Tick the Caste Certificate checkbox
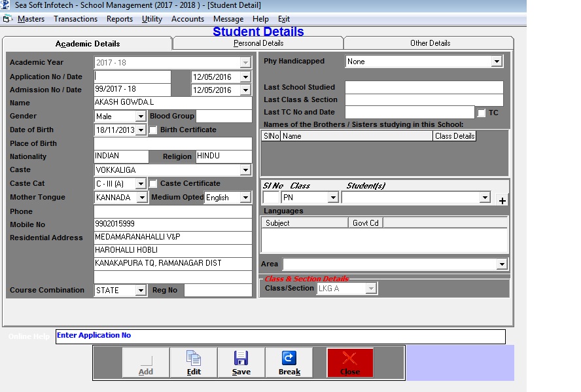The width and height of the screenshot is (581, 392). pyautogui.click(x=153, y=184)
